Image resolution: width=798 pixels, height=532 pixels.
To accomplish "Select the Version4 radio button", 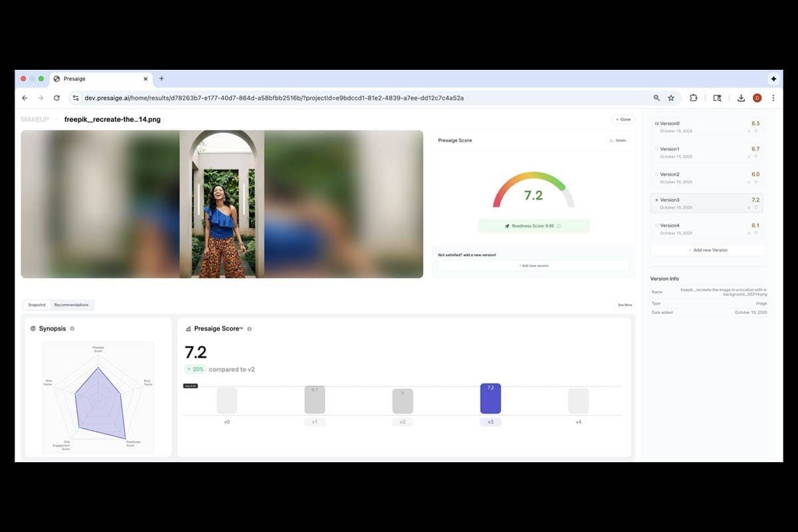I will 658,225.
